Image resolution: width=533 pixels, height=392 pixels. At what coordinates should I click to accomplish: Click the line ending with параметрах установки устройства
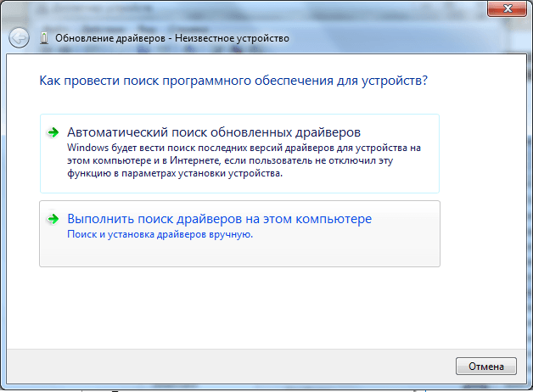pyautogui.click(x=174, y=173)
